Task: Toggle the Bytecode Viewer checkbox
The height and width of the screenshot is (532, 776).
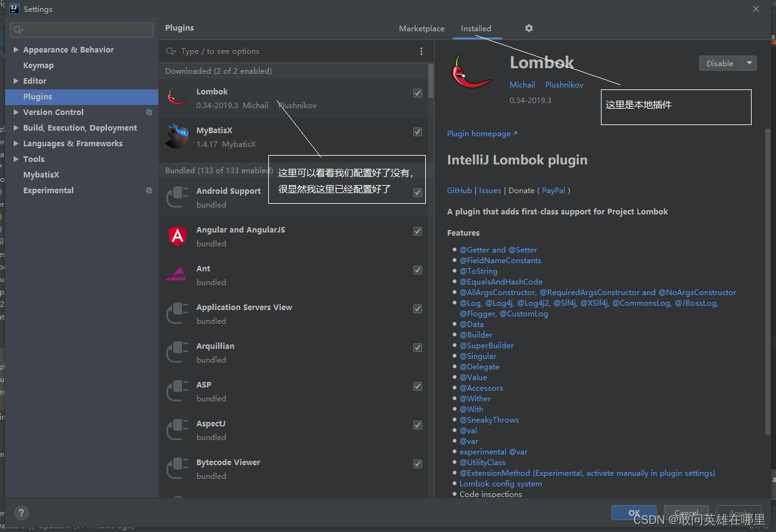Action: click(x=418, y=464)
